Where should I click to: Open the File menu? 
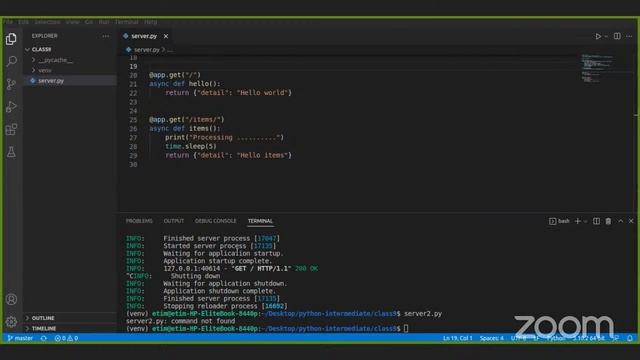point(9,22)
